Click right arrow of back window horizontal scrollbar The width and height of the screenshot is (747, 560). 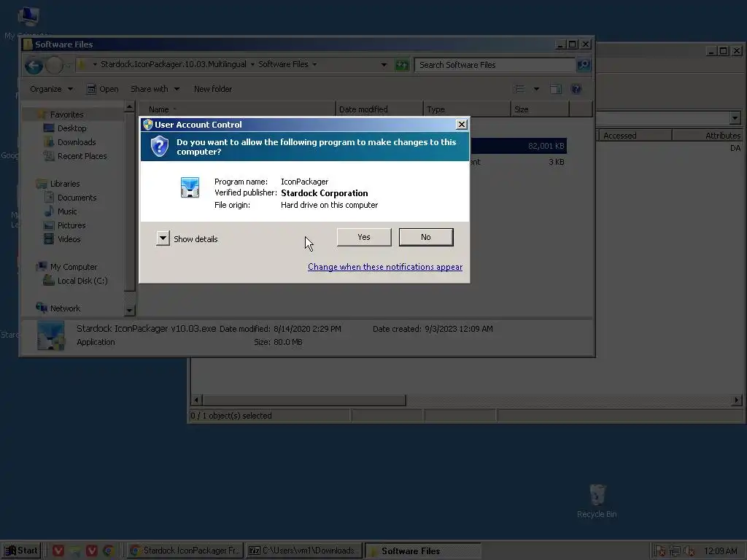click(x=737, y=400)
